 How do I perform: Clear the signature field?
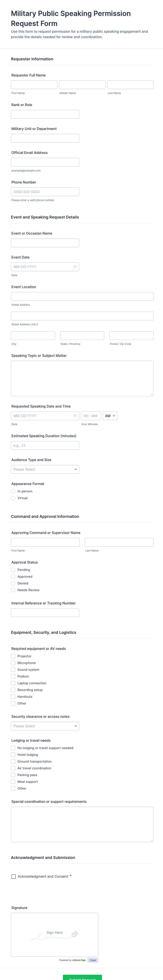[93, 960]
